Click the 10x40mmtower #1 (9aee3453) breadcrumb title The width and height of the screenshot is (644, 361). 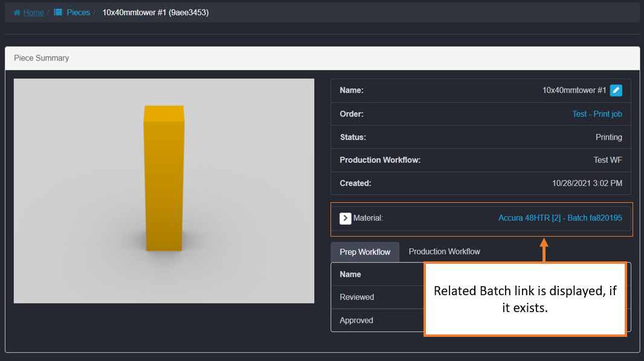pos(155,12)
